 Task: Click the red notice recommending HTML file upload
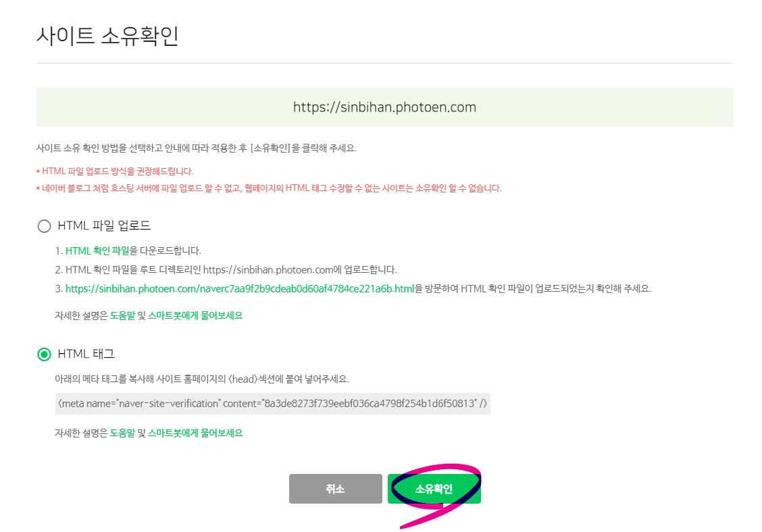click(x=115, y=171)
